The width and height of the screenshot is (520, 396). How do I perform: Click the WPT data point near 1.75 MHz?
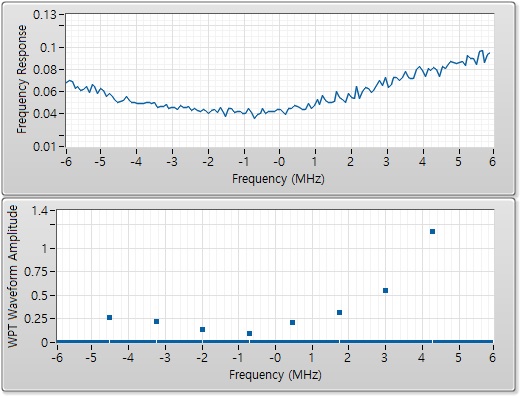pos(339,312)
